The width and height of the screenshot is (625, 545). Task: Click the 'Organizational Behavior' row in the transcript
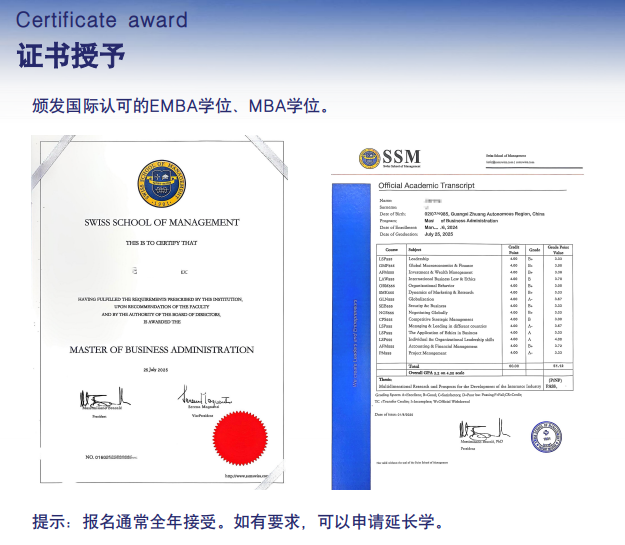[475, 285]
